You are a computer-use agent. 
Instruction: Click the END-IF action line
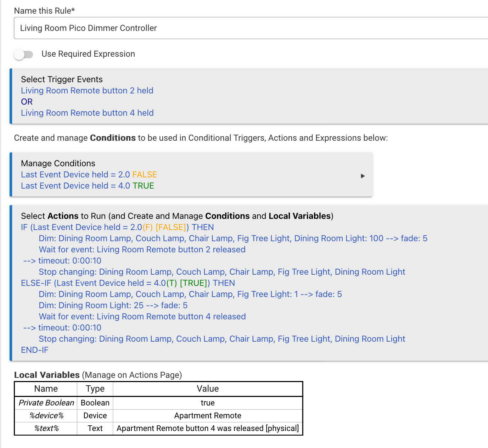pos(35,350)
